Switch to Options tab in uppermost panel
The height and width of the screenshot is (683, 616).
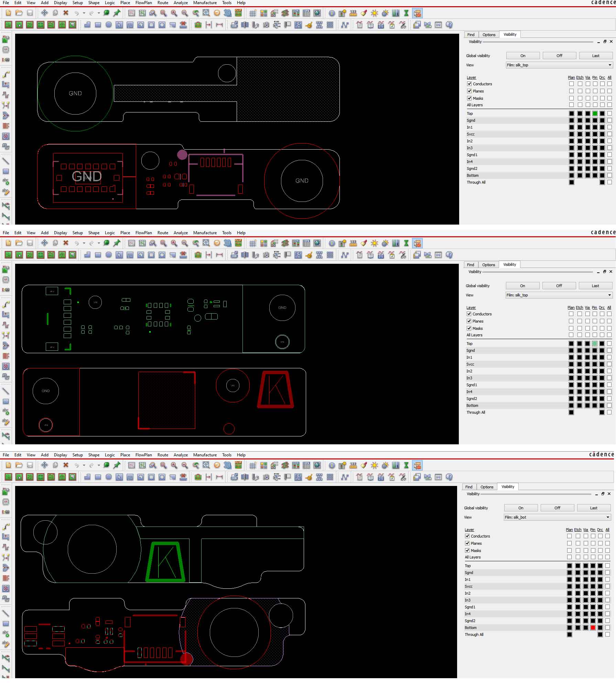(489, 35)
